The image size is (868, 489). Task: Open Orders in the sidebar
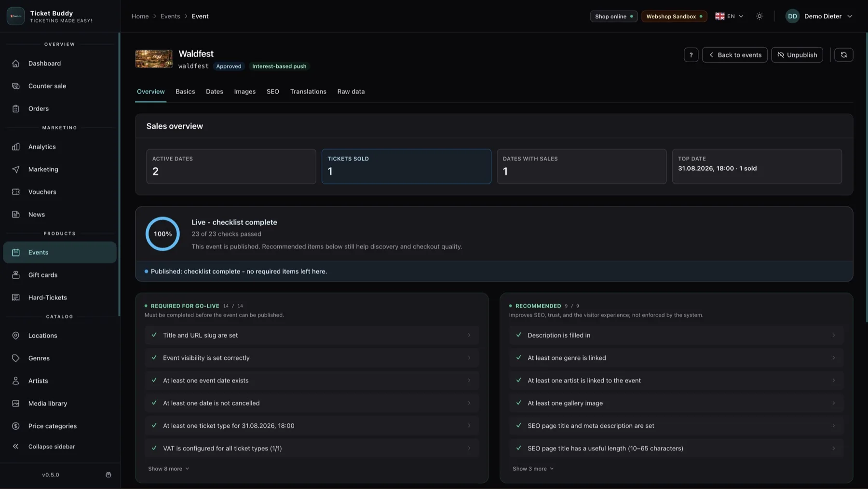(60, 109)
